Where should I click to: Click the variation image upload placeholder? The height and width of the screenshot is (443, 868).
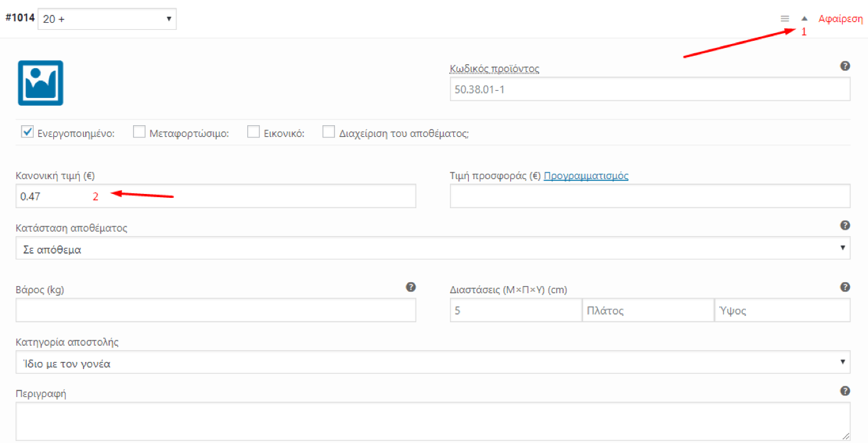[40, 83]
